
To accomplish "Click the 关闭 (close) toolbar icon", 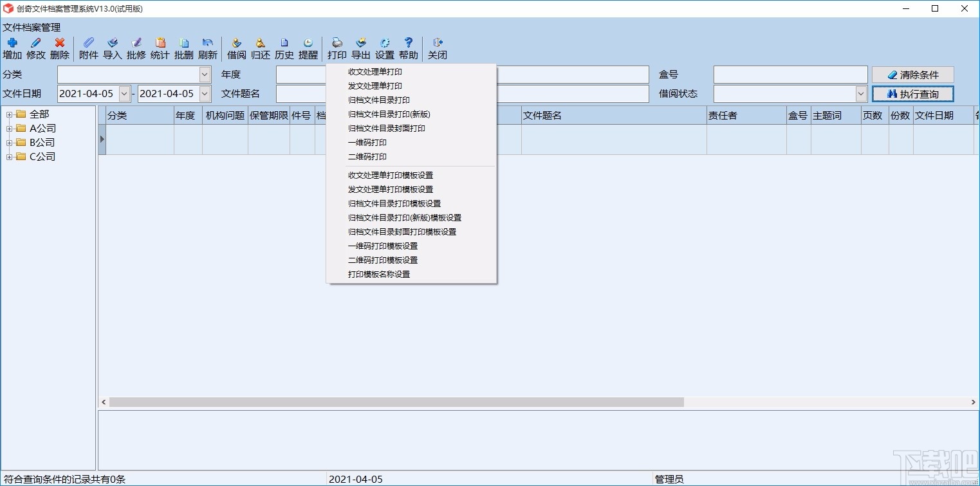I will [438, 48].
